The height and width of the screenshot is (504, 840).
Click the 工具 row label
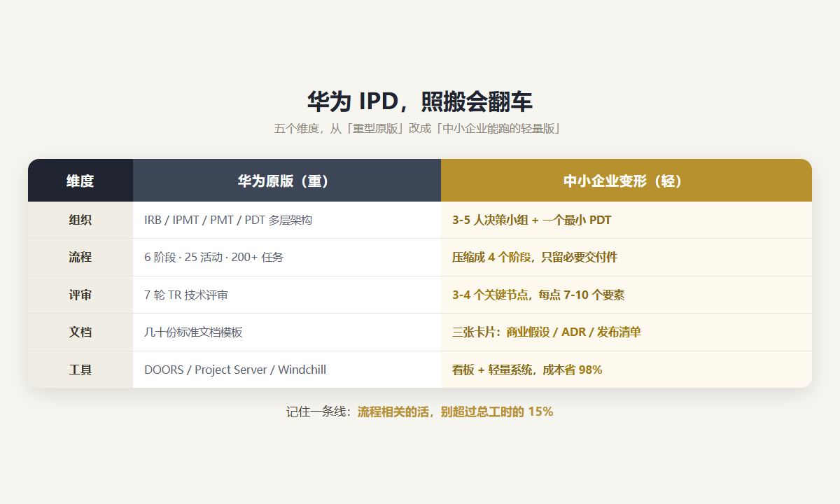[80, 370]
